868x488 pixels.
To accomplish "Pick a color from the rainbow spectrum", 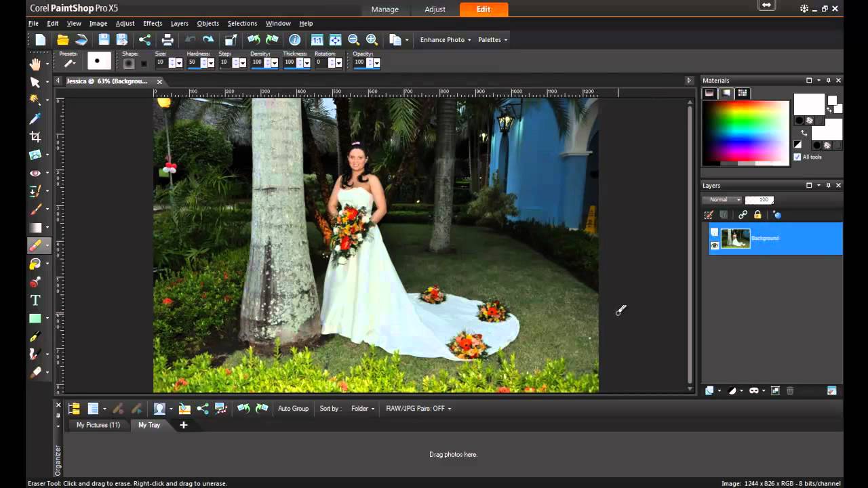I will click(x=745, y=131).
